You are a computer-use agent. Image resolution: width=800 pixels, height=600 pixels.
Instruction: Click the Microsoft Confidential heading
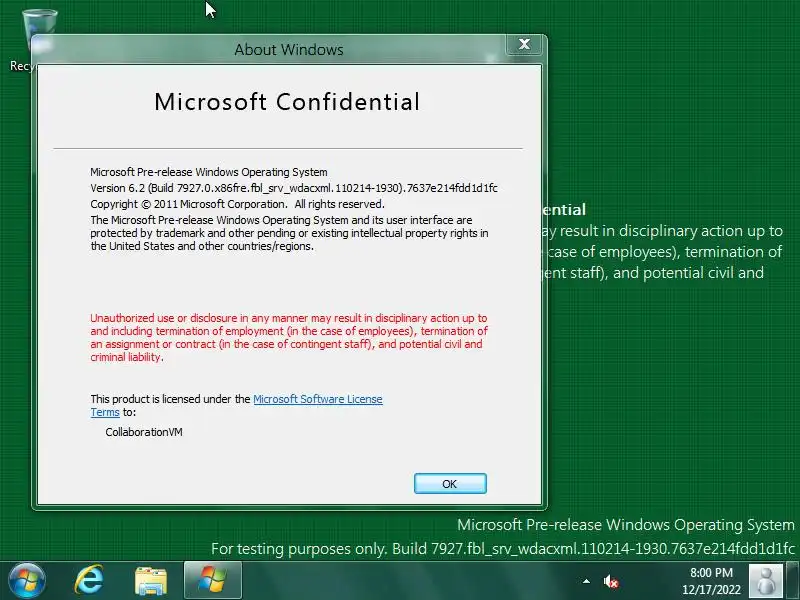point(287,102)
